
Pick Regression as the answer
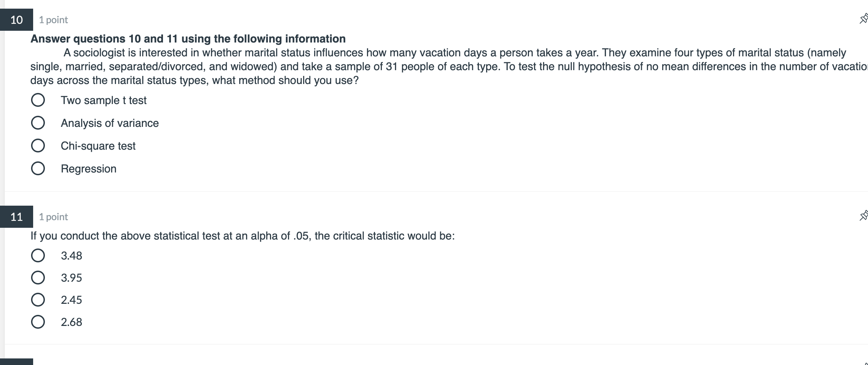tap(38, 168)
